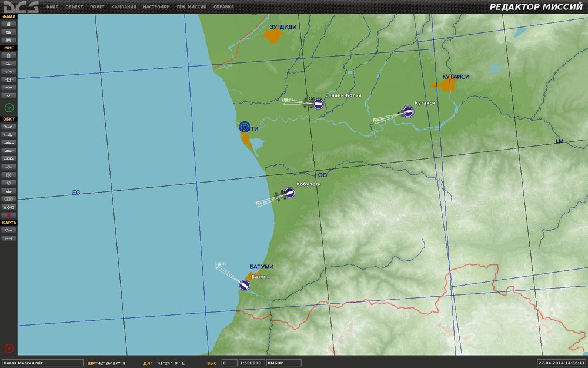
Task: Select the navigation point line-circle tool
Action: (x=9, y=167)
